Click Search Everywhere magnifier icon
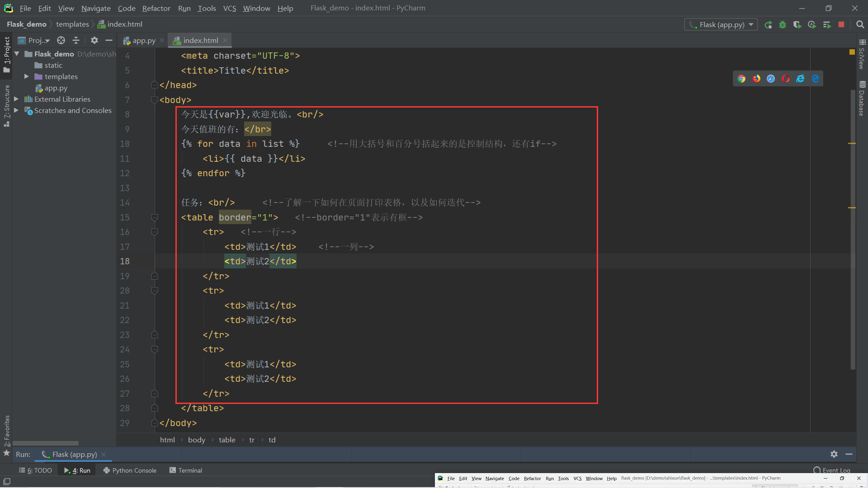The height and width of the screenshot is (488, 868). point(860,25)
